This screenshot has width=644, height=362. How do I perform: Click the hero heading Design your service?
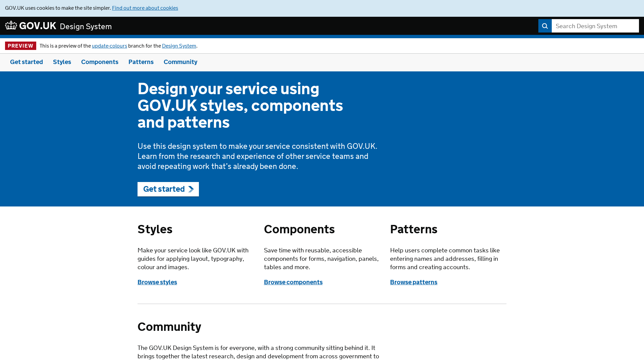click(x=240, y=105)
